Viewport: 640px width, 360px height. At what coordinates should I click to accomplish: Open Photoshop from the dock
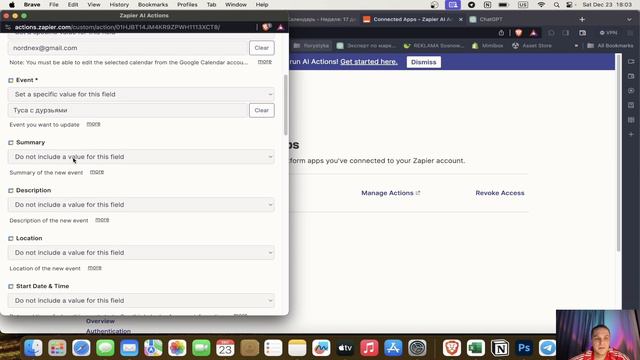pos(524,348)
